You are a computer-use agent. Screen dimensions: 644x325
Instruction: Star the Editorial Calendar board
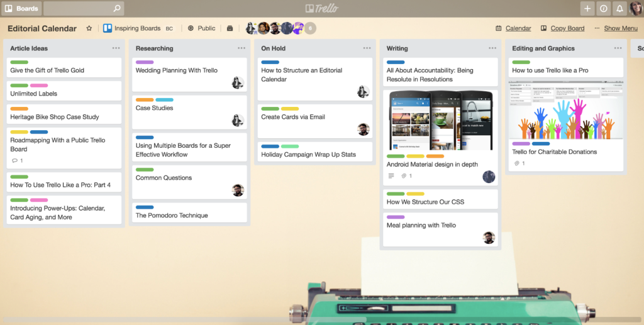(89, 28)
